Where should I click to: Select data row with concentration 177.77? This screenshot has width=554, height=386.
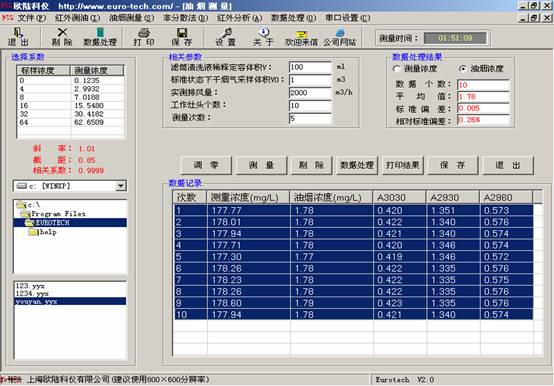click(353, 210)
